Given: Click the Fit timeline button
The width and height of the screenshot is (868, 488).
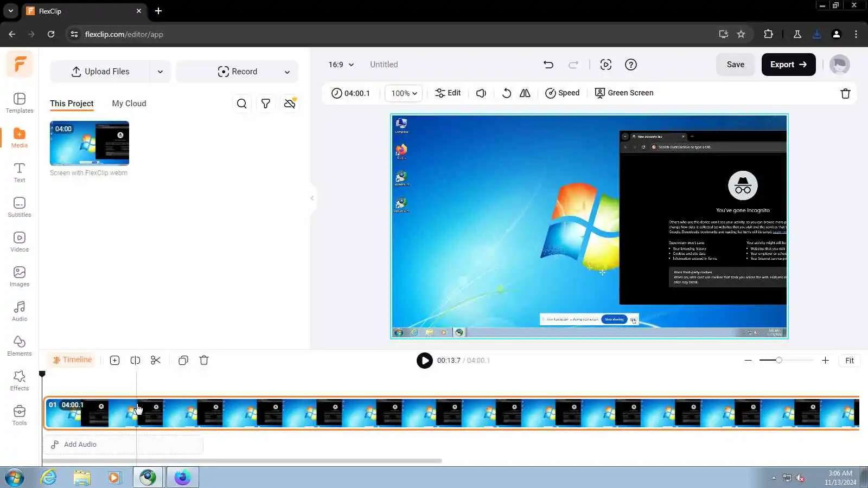Looking at the screenshot, I should [x=850, y=361].
